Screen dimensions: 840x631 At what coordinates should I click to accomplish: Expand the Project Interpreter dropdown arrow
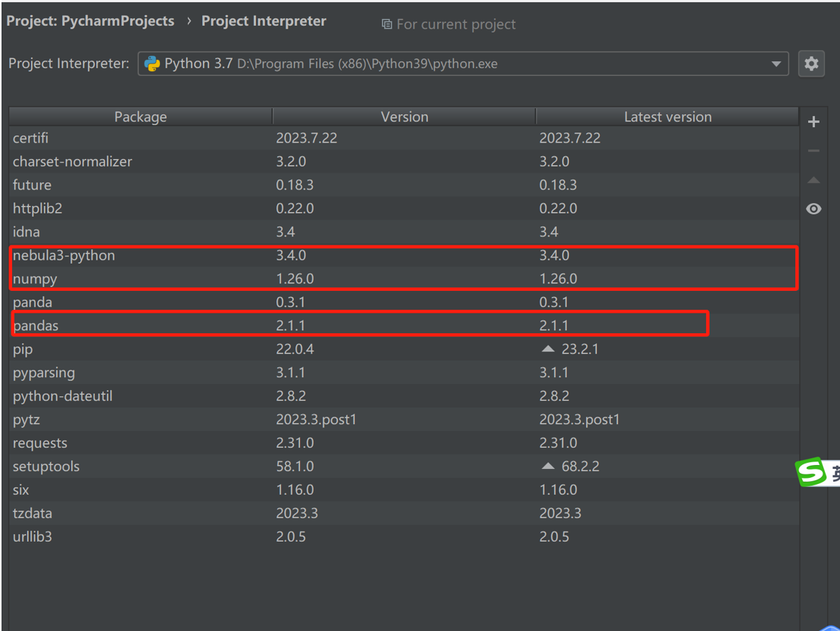pos(776,64)
